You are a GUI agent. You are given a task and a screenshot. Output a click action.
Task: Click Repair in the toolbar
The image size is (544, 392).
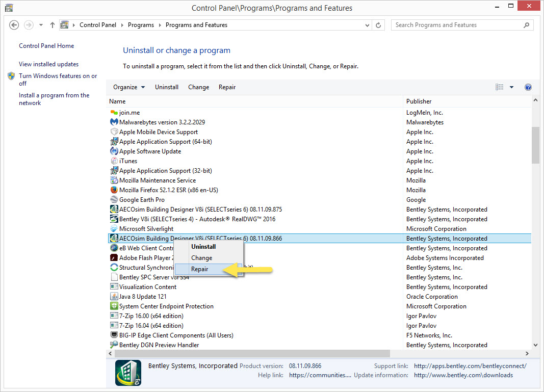[x=227, y=87]
